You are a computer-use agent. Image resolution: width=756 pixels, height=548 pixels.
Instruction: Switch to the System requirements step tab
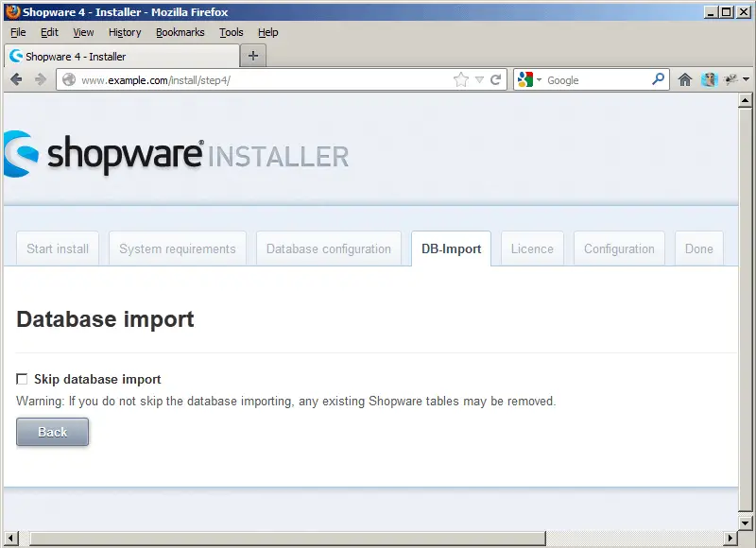pos(178,248)
